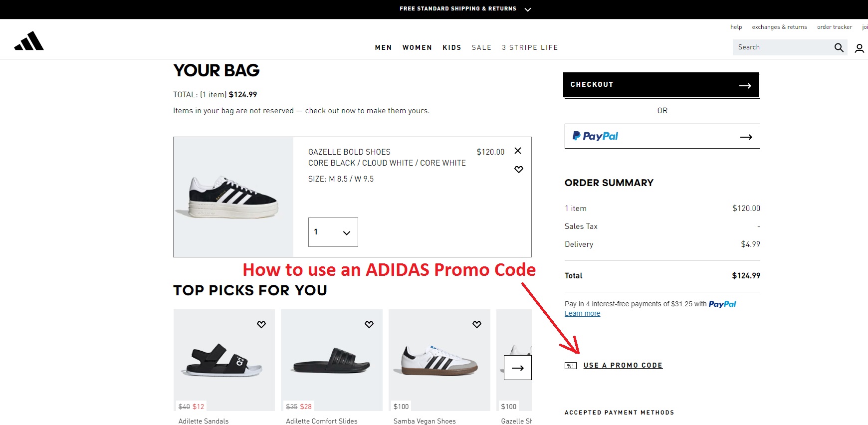Image resolution: width=868 pixels, height=425 pixels.
Task: Open the Learn more PayPal link
Action: [582, 313]
